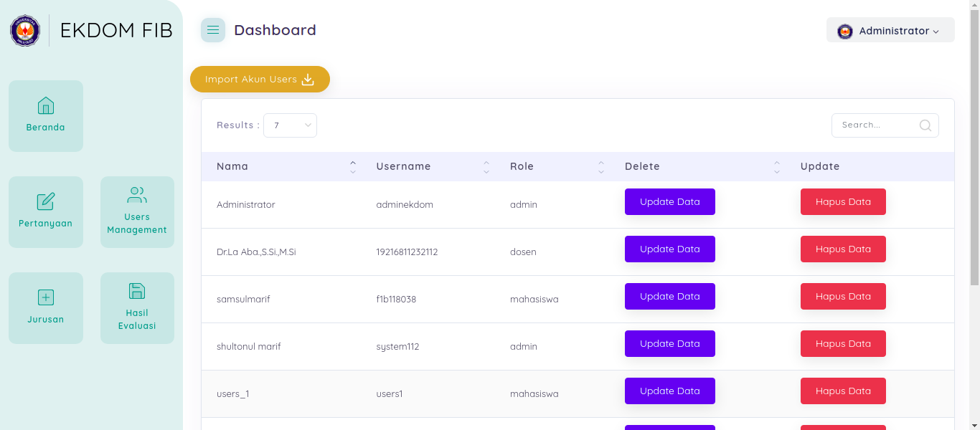
Task: Click the EKDOM FIB brand text
Action: [x=116, y=30]
